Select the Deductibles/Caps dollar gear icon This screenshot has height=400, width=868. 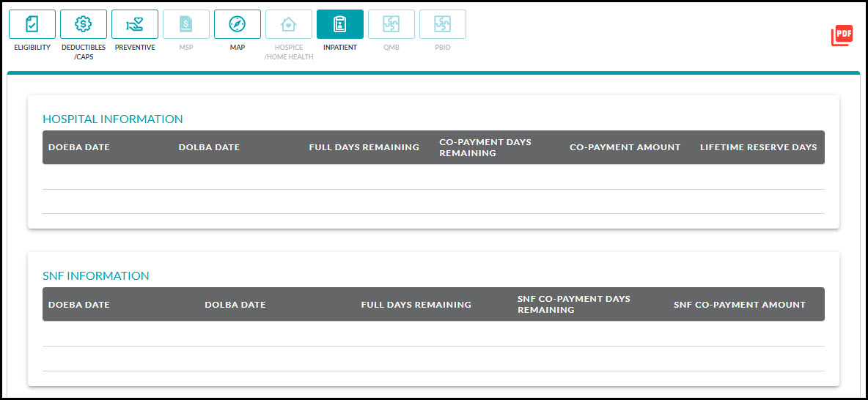pyautogui.click(x=84, y=24)
